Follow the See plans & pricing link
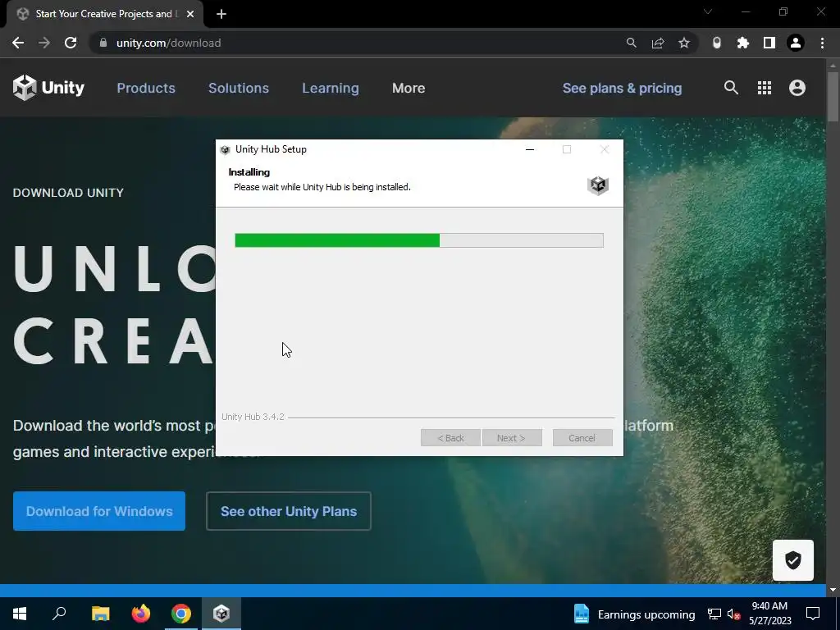Viewport: 840px width, 630px height. point(622,88)
